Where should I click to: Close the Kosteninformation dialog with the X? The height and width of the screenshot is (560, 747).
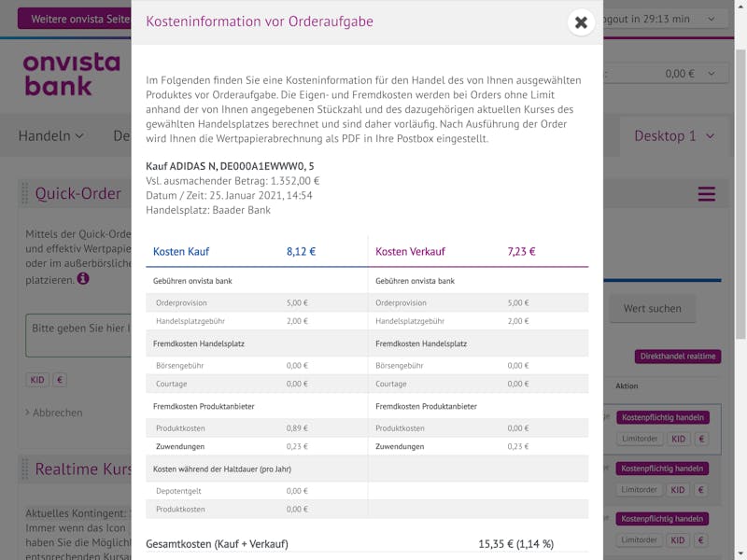tap(581, 22)
